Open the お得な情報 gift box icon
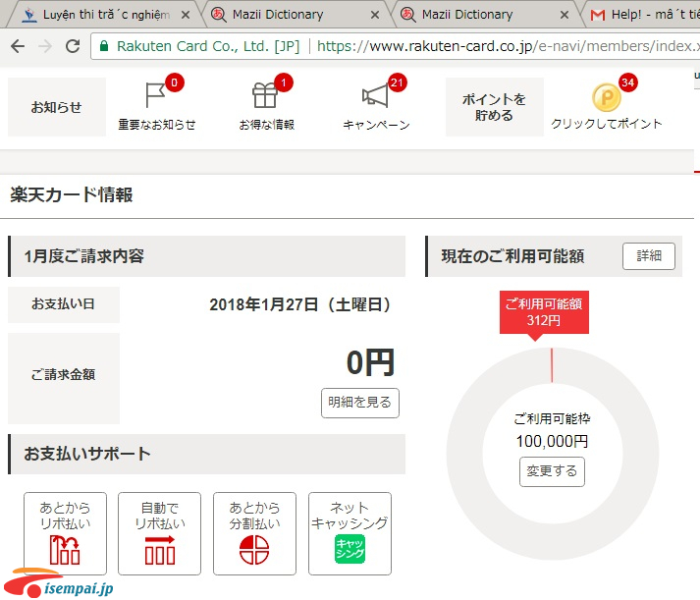700x600 pixels. click(x=265, y=95)
